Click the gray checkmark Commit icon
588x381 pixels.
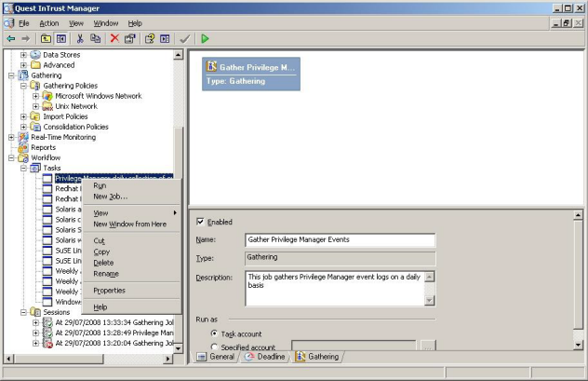tap(185, 39)
